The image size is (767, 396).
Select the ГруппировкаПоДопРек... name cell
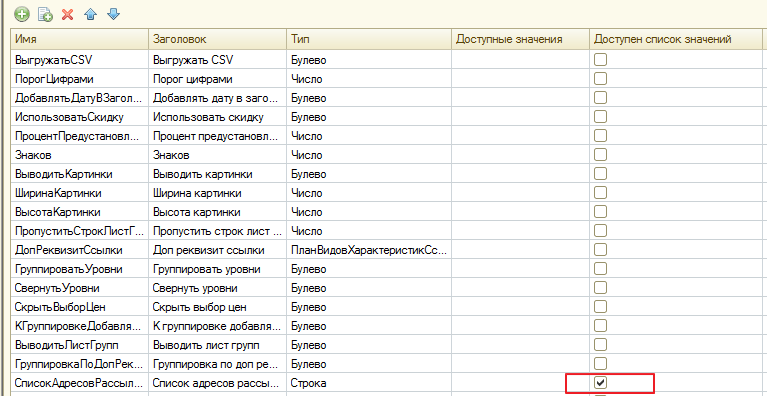pos(80,364)
